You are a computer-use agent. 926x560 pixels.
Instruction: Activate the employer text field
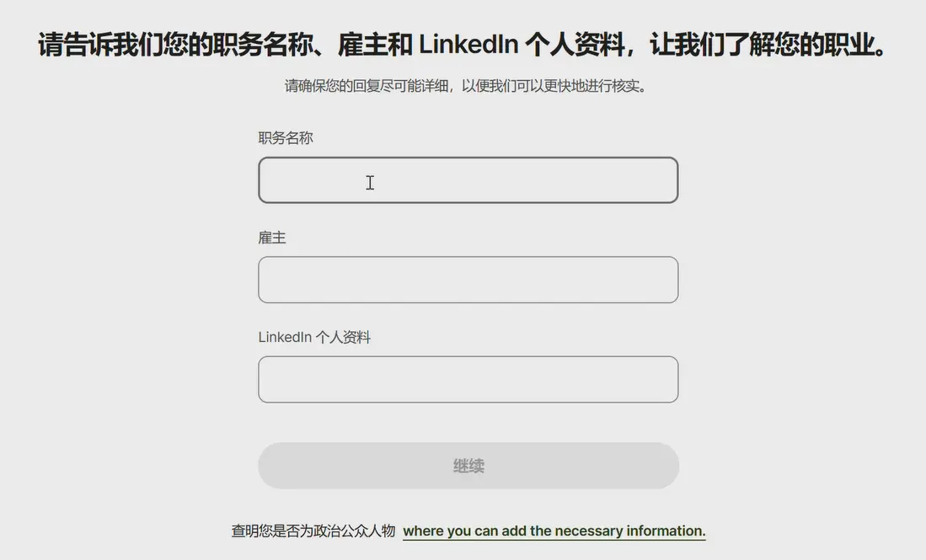point(468,280)
